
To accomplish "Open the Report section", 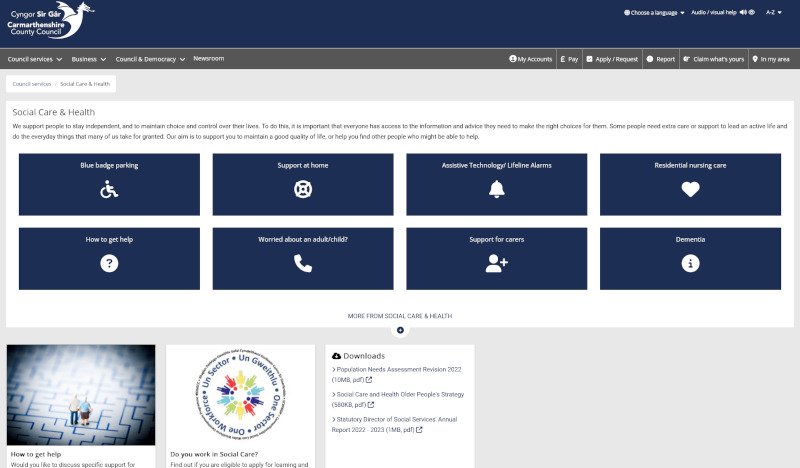I will click(661, 59).
